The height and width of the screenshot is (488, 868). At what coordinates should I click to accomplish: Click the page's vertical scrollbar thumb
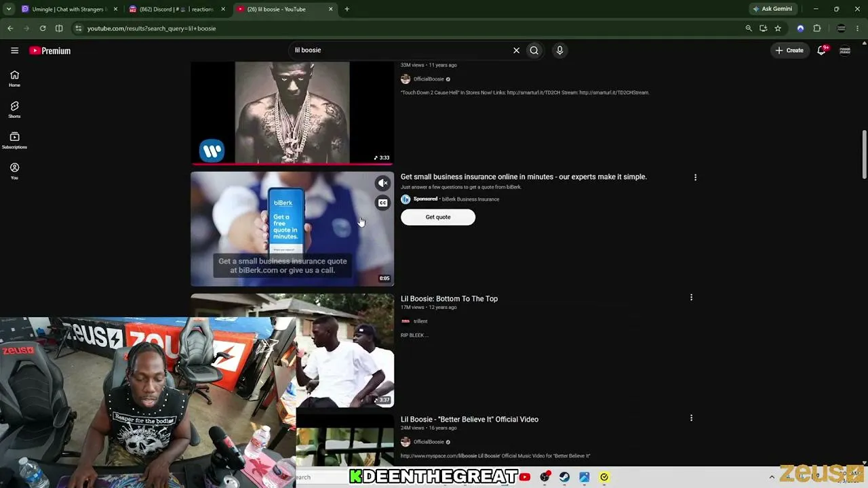tap(864, 155)
